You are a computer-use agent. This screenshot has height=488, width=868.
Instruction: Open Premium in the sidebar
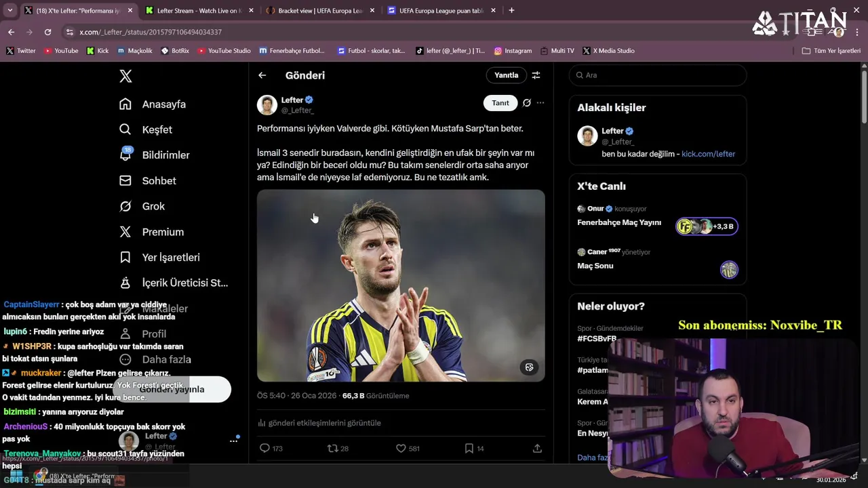(x=151, y=232)
